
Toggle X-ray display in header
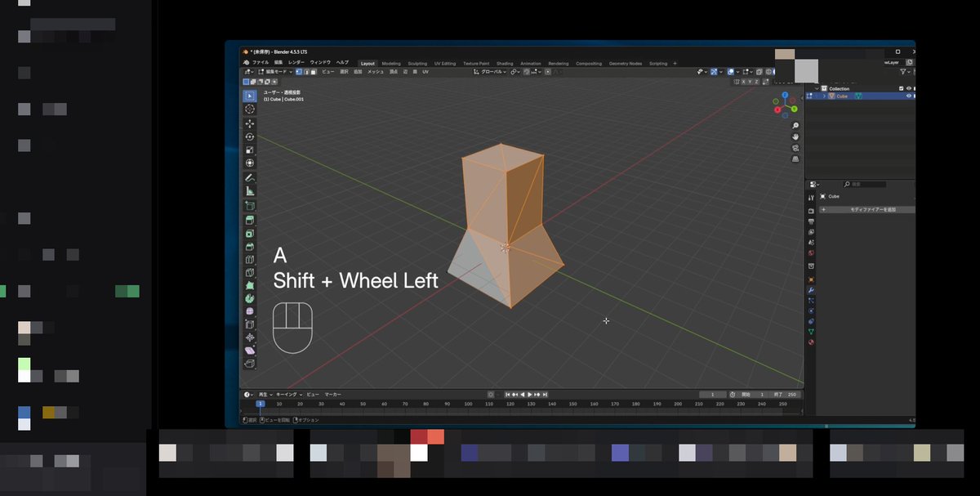click(x=759, y=72)
